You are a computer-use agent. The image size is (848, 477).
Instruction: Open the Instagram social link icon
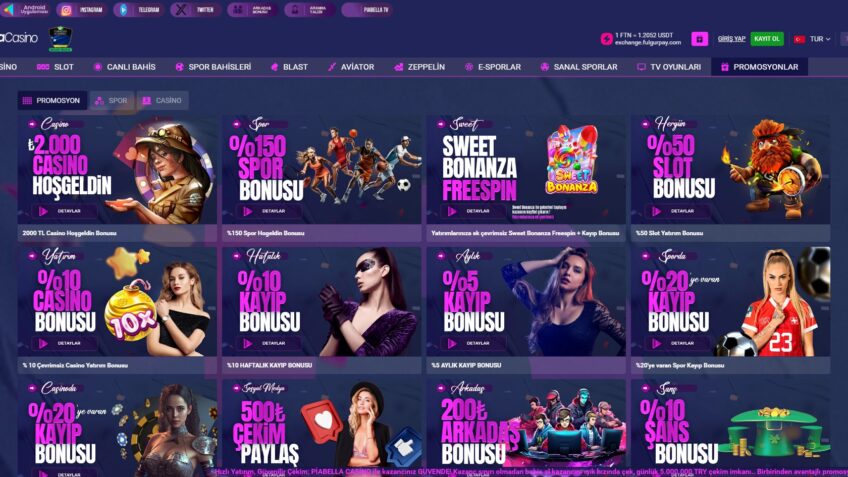[67, 10]
